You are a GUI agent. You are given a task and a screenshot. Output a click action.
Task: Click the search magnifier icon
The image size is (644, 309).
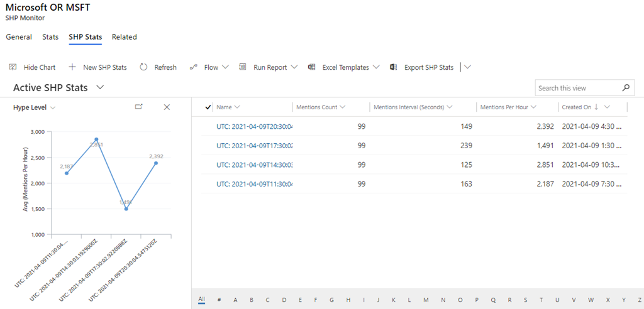[626, 88]
